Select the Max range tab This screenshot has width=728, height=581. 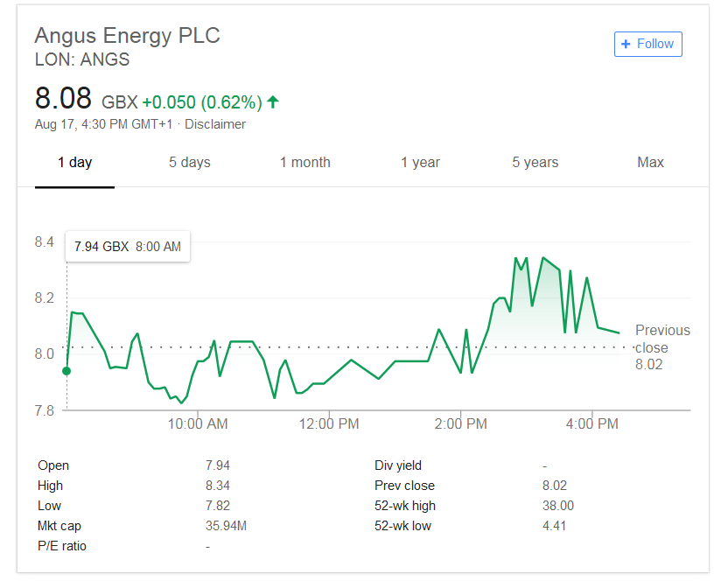(x=650, y=163)
